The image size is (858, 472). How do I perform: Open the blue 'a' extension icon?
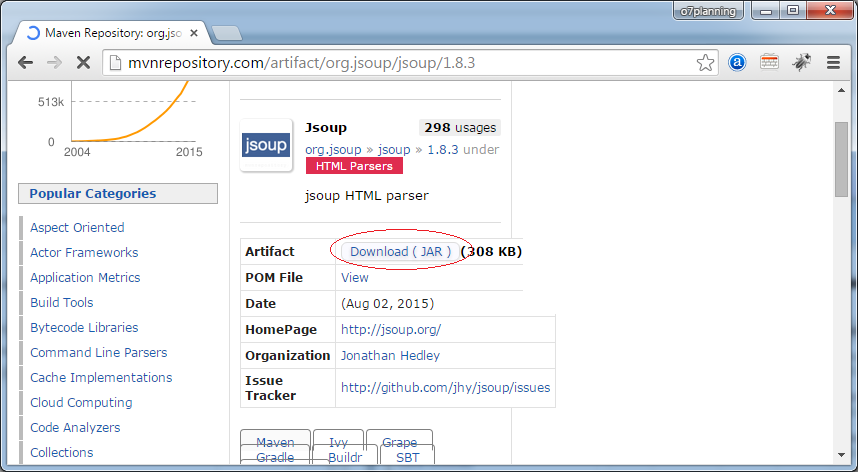pos(737,63)
